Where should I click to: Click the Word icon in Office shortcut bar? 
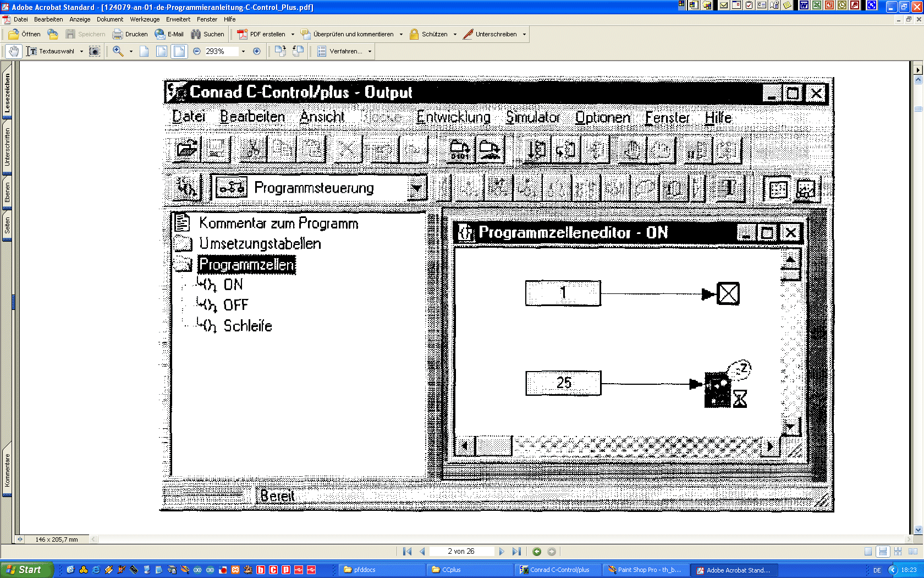(x=804, y=6)
